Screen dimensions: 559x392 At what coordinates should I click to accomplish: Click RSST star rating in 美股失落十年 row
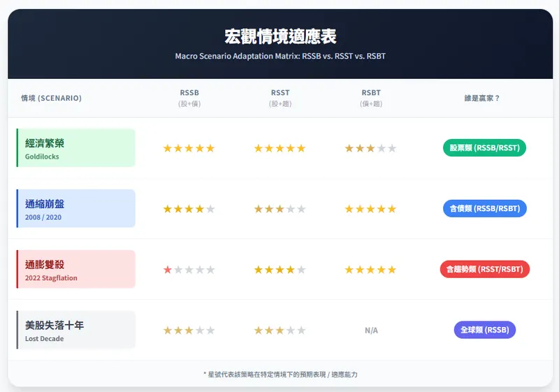[280, 331]
